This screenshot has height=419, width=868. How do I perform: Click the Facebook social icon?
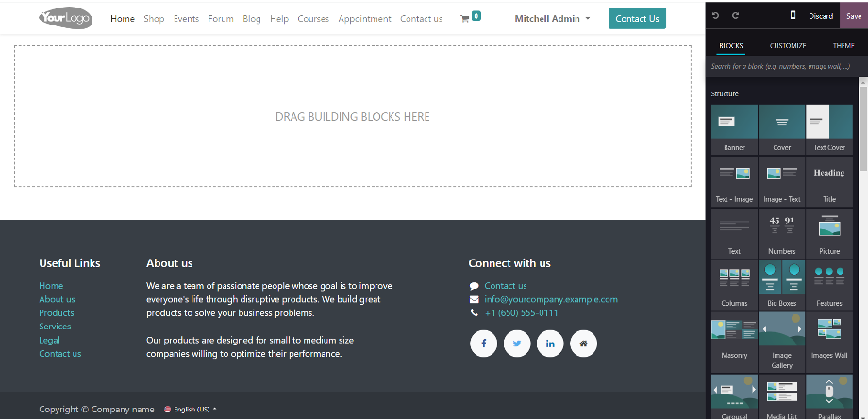tap(483, 344)
